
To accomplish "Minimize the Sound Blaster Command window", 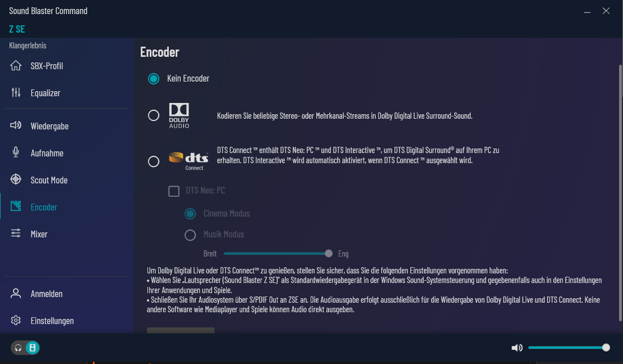I will (587, 11).
